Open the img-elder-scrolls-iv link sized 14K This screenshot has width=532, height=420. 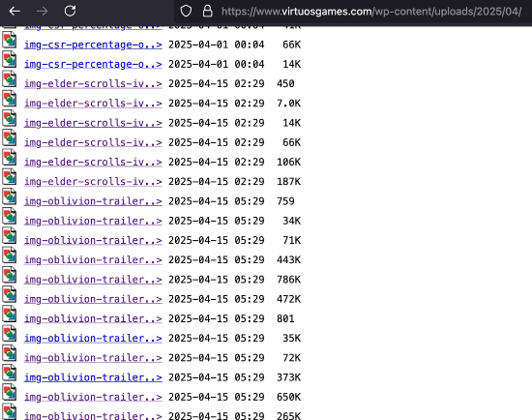pos(93,123)
